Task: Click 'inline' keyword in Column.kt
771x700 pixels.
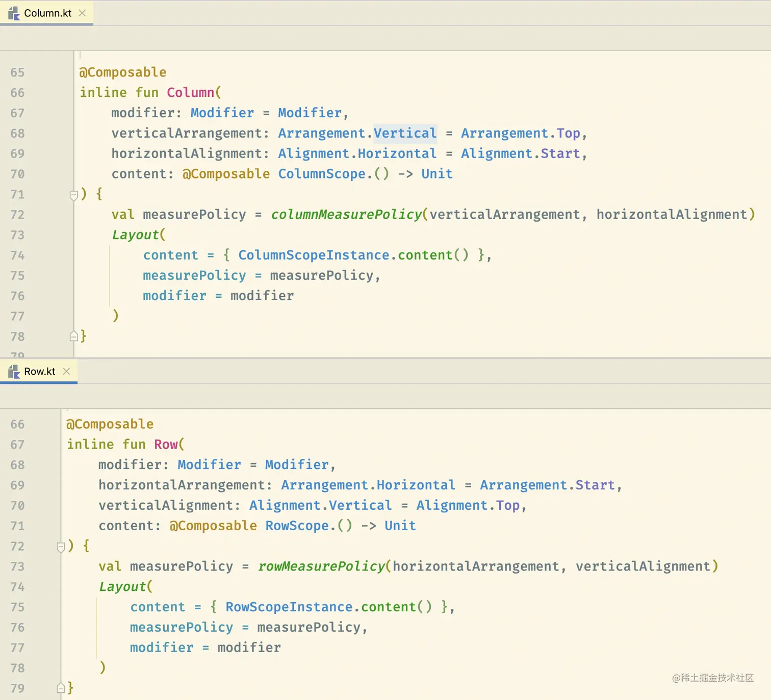Action: coord(103,93)
